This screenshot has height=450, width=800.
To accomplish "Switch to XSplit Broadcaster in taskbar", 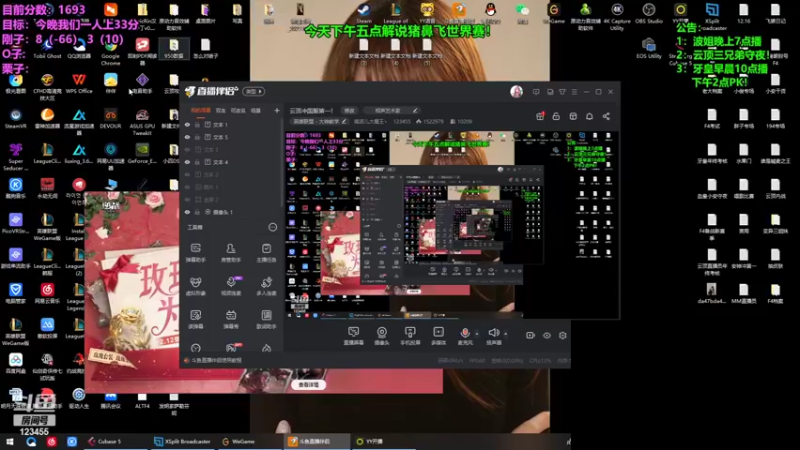I will 183,441.
